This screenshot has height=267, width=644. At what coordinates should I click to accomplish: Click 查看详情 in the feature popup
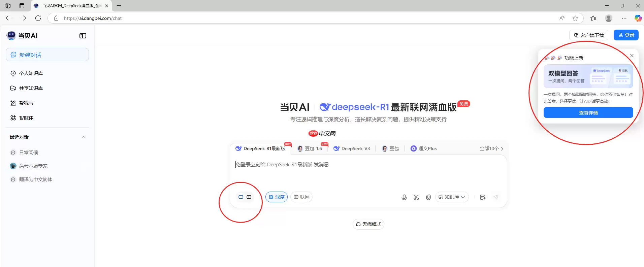pyautogui.click(x=588, y=113)
